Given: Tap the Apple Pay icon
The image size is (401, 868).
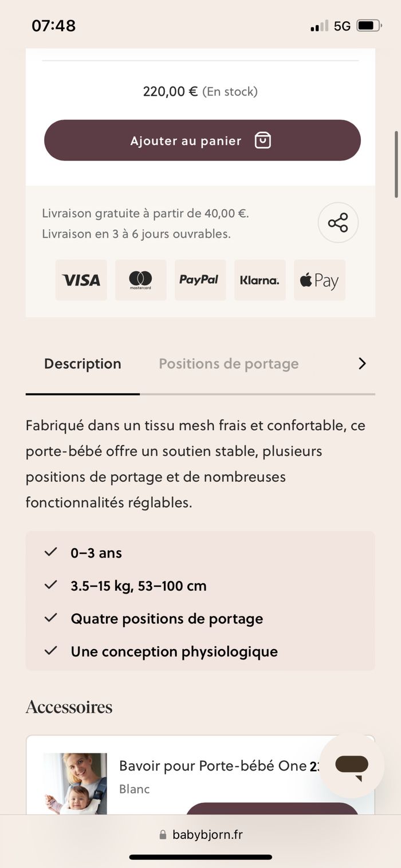Looking at the screenshot, I should [x=319, y=280].
